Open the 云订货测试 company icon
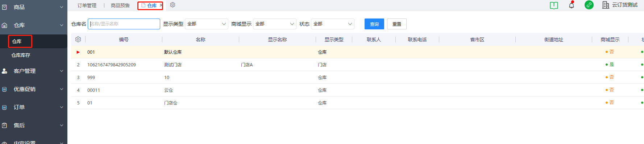Viewport: 644px width, 144px height. (606, 5)
